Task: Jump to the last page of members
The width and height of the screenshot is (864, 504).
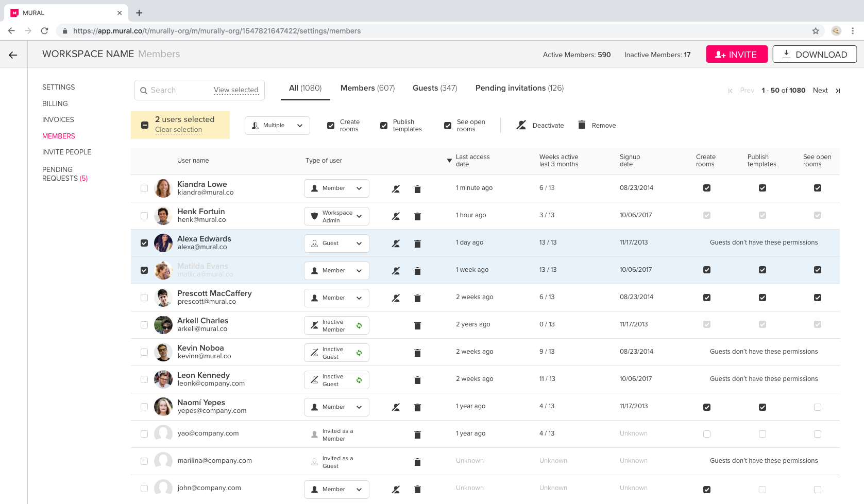Action: pyautogui.click(x=838, y=91)
